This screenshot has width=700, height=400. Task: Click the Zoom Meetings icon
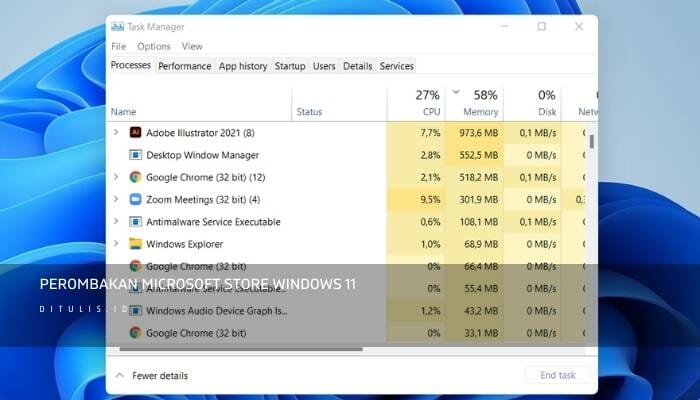(x=135, y=200)
